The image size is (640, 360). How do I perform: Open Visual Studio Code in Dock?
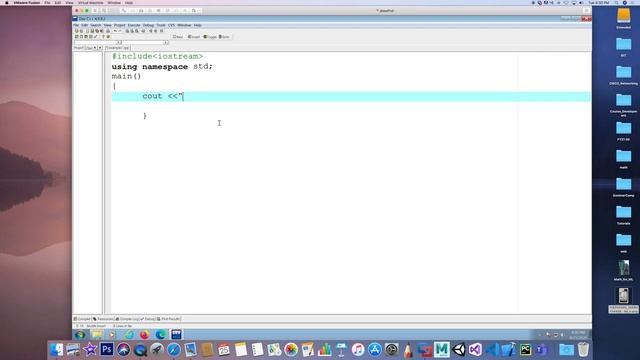tap(492, 350)
